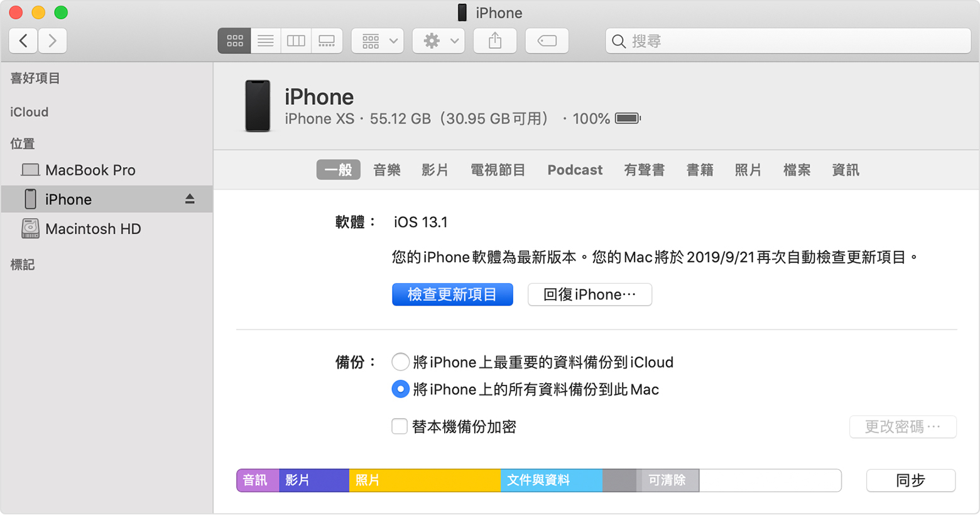The image size is (980, 515).
Task: Select backup all data to this Mac
Action: pos(400,389)
